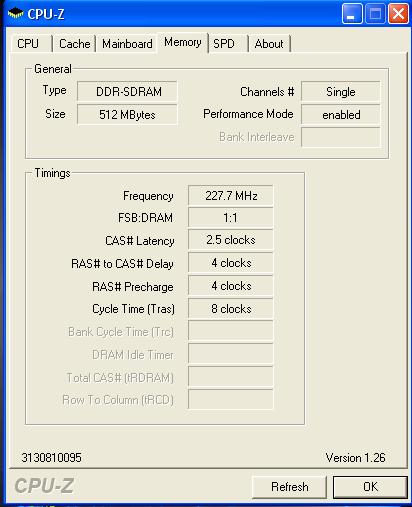The width and height of the screenshot is (412, 507).
Task: Click the FSB:DRAM label
Action: [145, 218]
